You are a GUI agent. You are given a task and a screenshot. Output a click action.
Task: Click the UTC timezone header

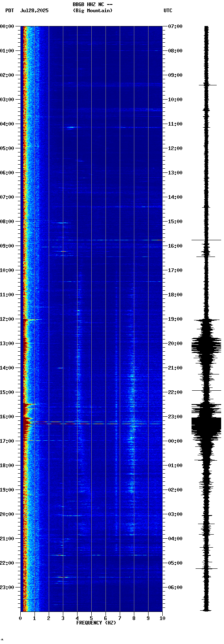click(168, 11)
